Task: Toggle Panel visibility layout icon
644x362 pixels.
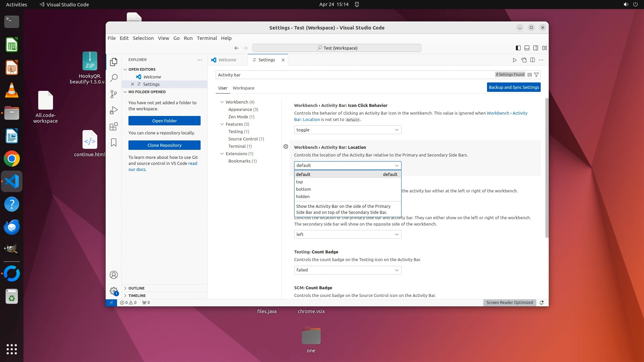Action: [x=527, y=48]
